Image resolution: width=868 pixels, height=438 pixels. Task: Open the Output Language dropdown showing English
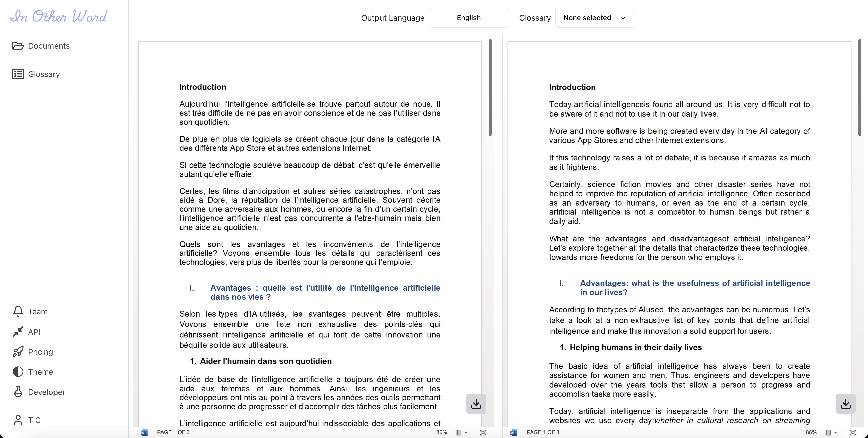[x=469, y=18]
